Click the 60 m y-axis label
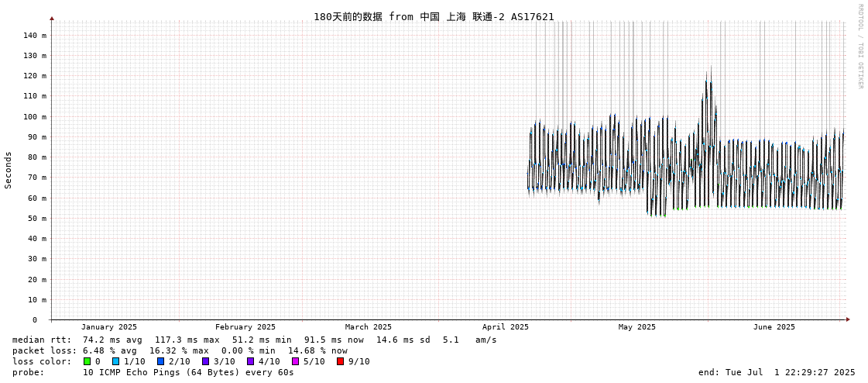The width and height of the screenshot is (868, 383). pyautogui.click(x=37, y=198)
